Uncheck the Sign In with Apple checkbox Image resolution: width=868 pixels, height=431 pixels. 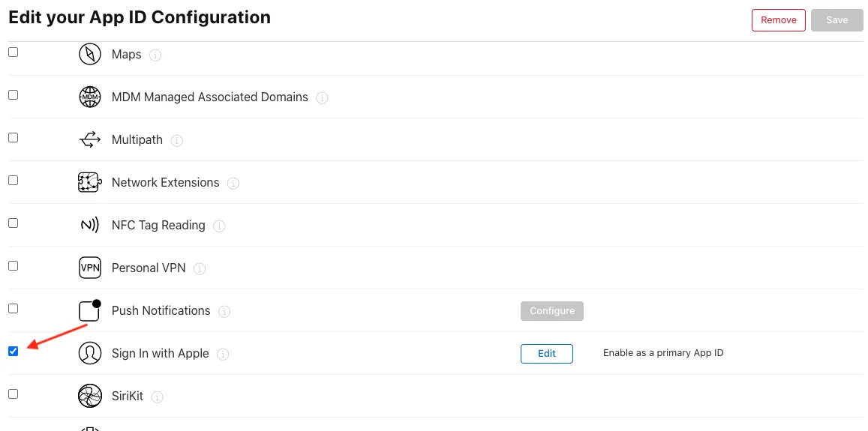pos(14,351)
